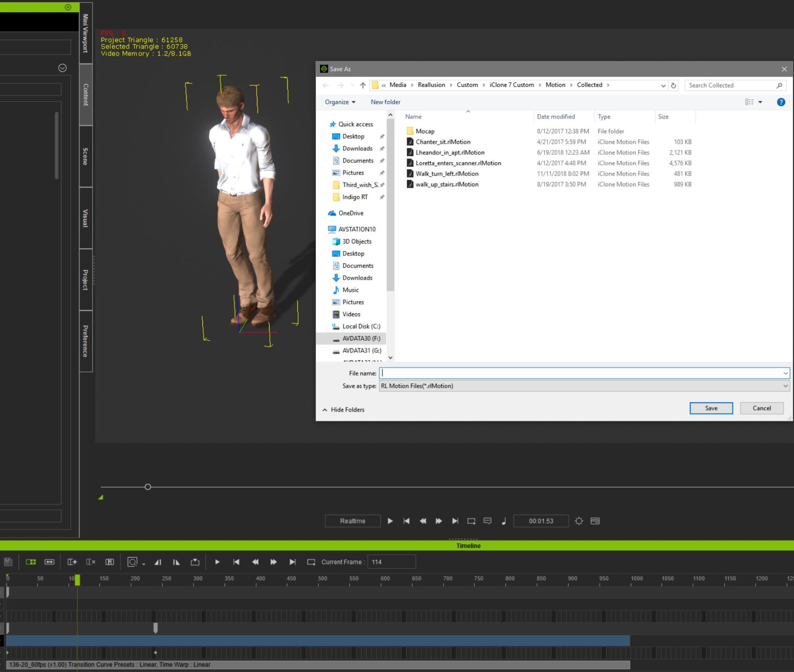Screen dimensions: 794x672
Task: Jump to end using Timeline toolbar
Action: [x=293, y=562]
